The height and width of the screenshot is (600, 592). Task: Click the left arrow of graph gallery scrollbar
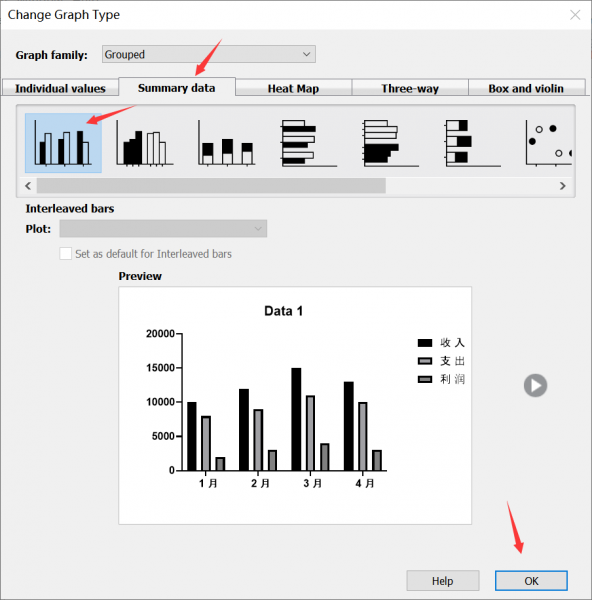point(28,186)
